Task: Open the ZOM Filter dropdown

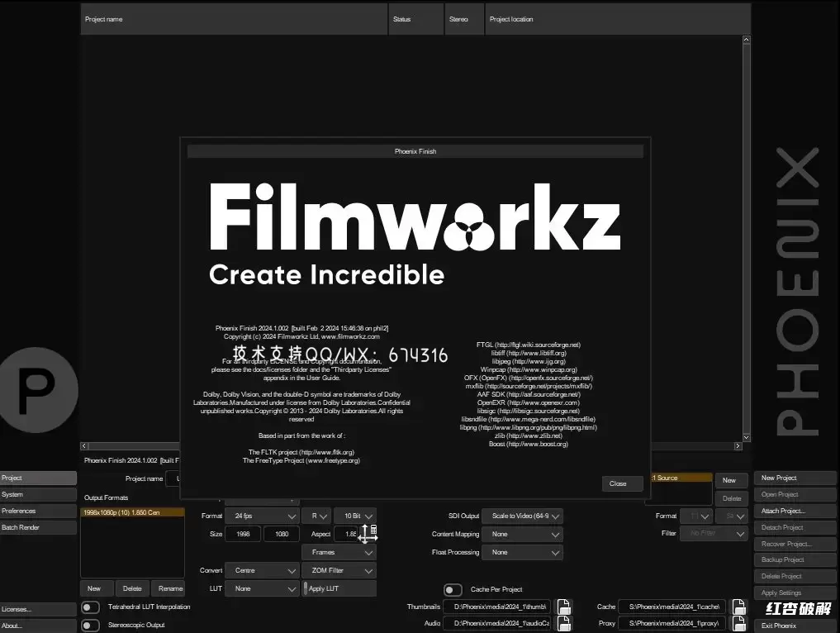Action: point(339,571)
